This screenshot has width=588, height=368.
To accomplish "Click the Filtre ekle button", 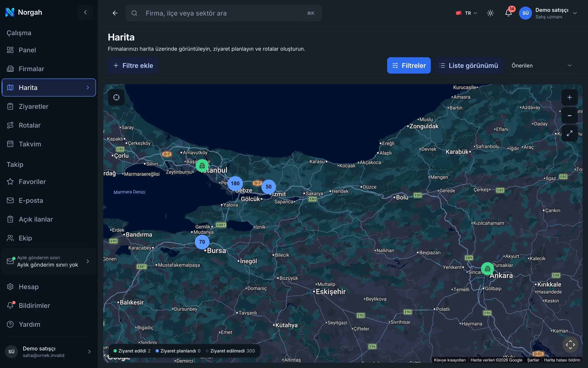I will (133, 65).
